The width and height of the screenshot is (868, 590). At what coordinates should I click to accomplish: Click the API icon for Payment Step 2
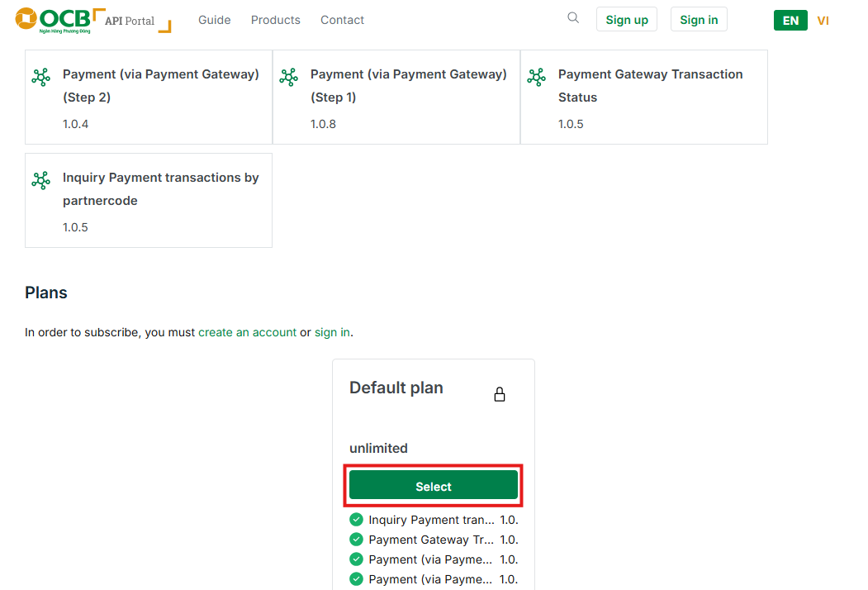(x=40, y=77)
